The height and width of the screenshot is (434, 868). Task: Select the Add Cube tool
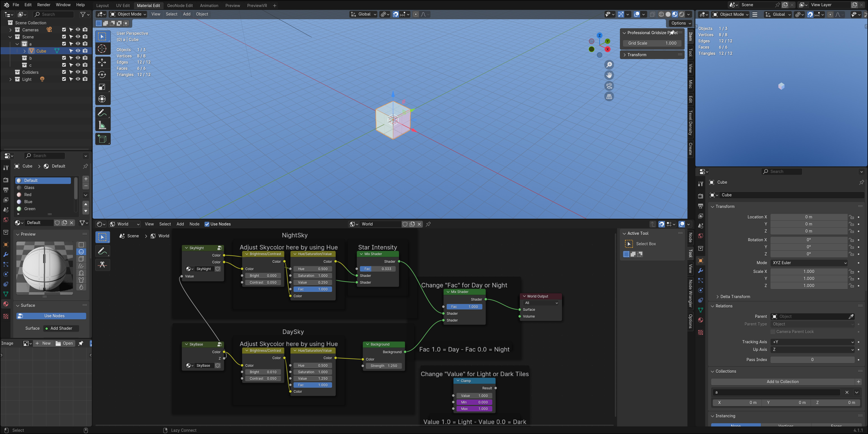click(x=102, y=139)
